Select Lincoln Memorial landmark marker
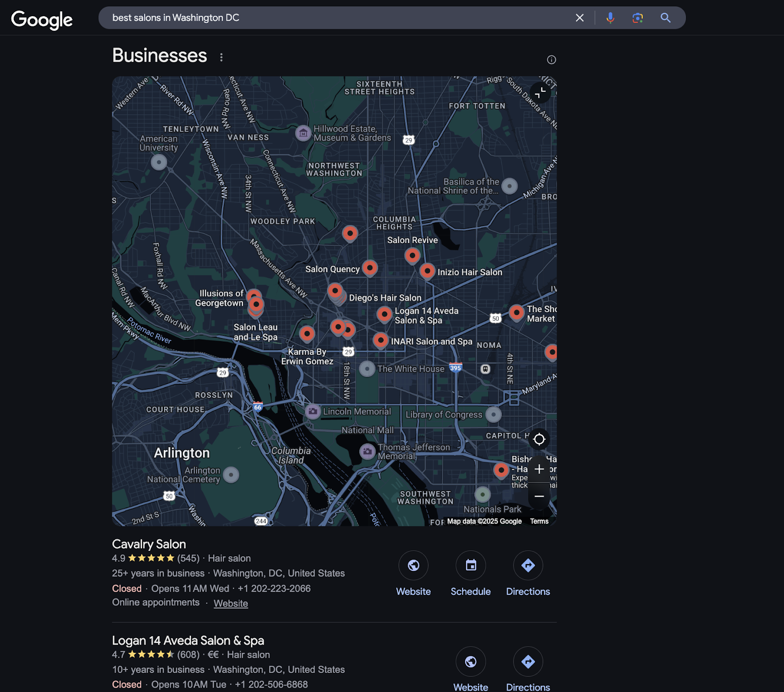The image size is (784, 692). (313, 411)
